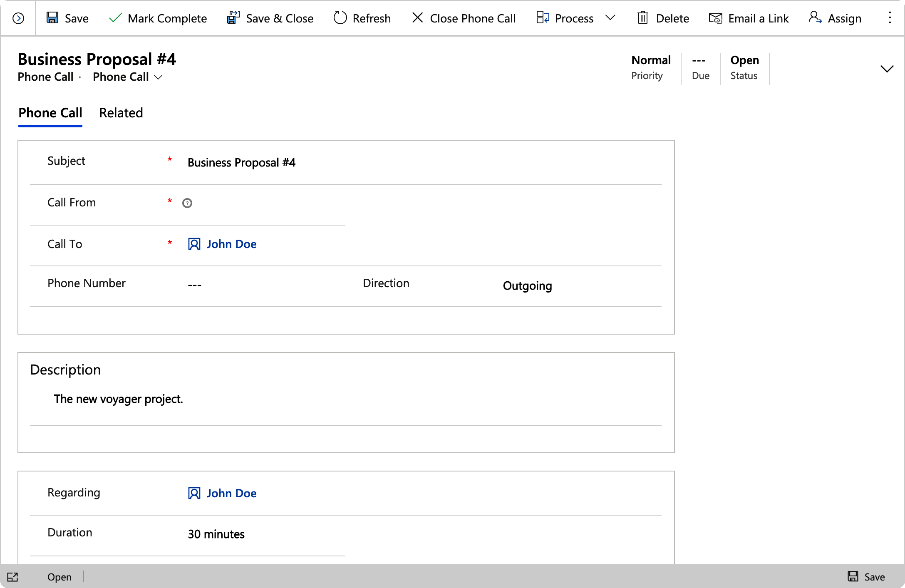Click the Refresh icon
Screen dimensions: 905x588
click(x=340, y=18)
